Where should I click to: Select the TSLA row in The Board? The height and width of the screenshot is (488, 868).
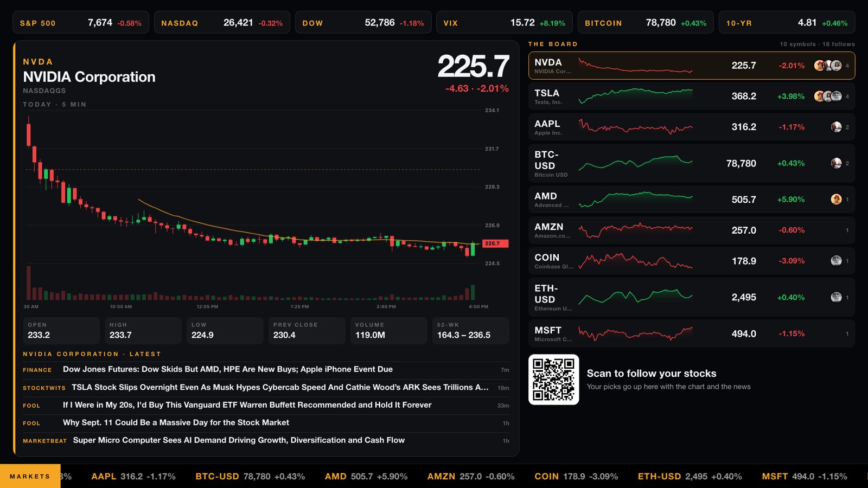tap(692, 97)
